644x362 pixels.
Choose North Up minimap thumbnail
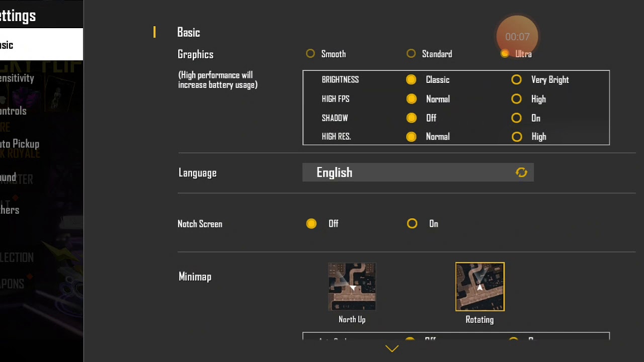[x=352, y=287]
